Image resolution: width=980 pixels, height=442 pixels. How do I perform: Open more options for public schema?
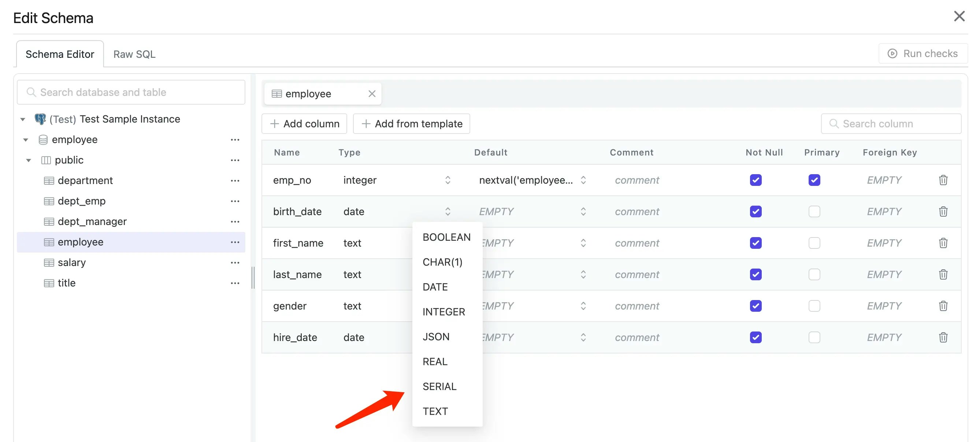coord(235,160)
